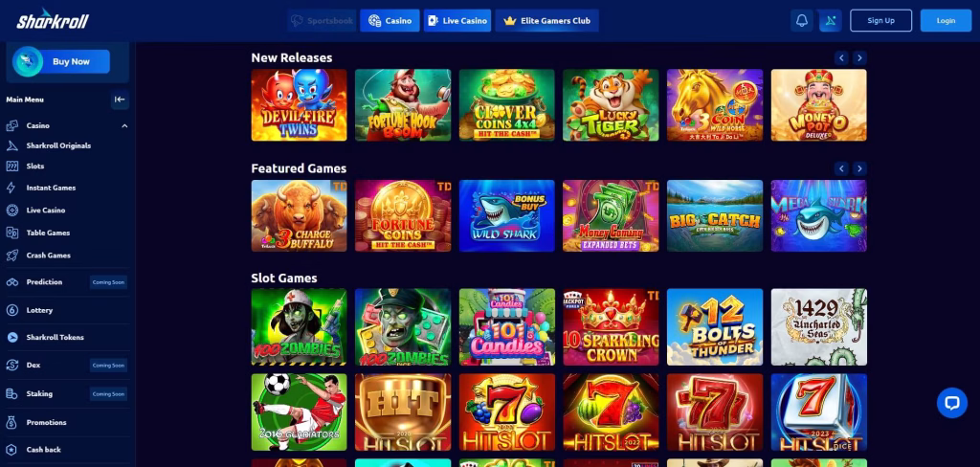Open the Elite Gamers Club tab

point(546,21)
